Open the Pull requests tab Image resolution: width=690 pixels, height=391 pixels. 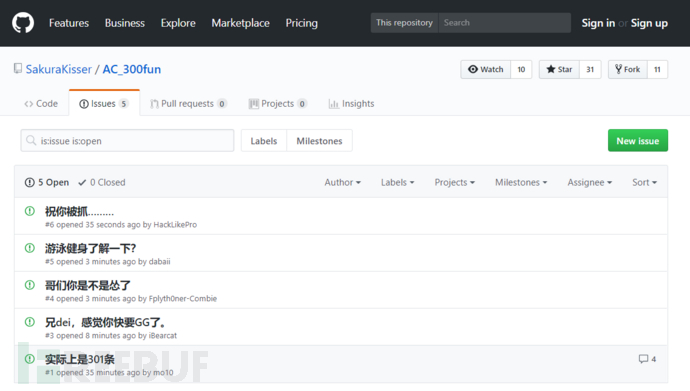click(188, 104)
